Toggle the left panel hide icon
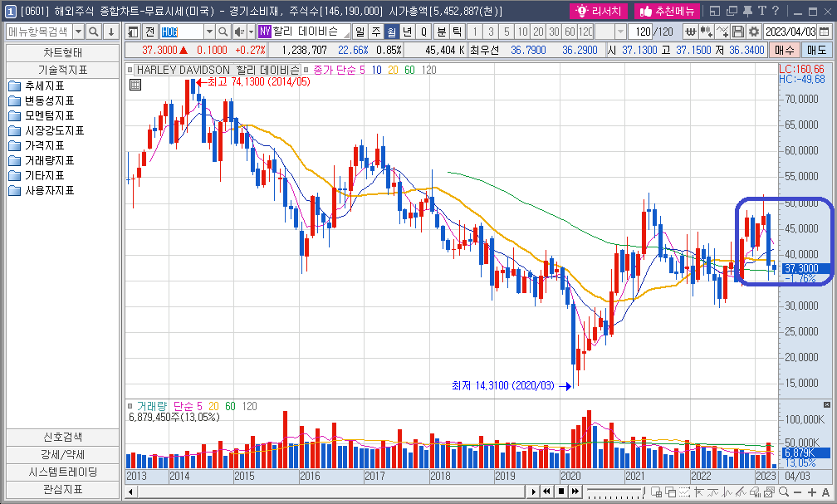 coord(133,32)
